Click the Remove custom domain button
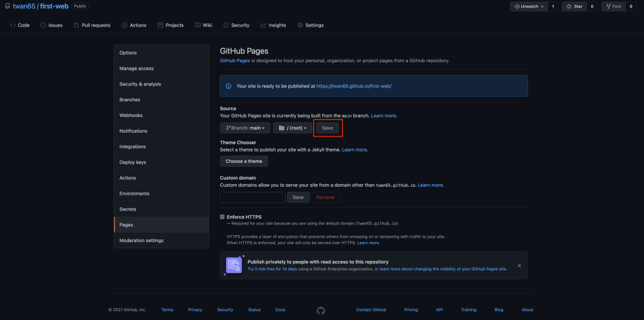 pos(325,197)
